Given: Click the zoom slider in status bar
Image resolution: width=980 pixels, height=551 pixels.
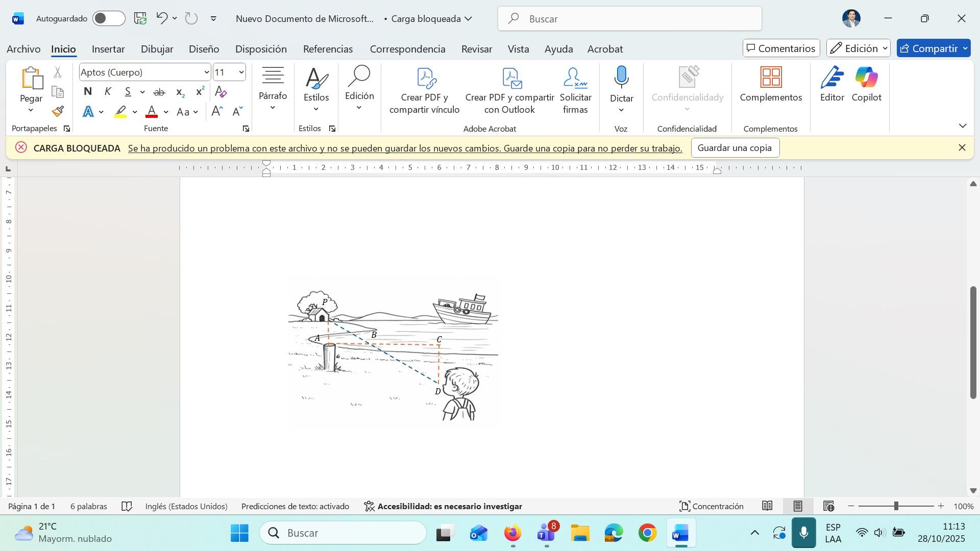Looking at the screenshot, I should coord(896,507).
